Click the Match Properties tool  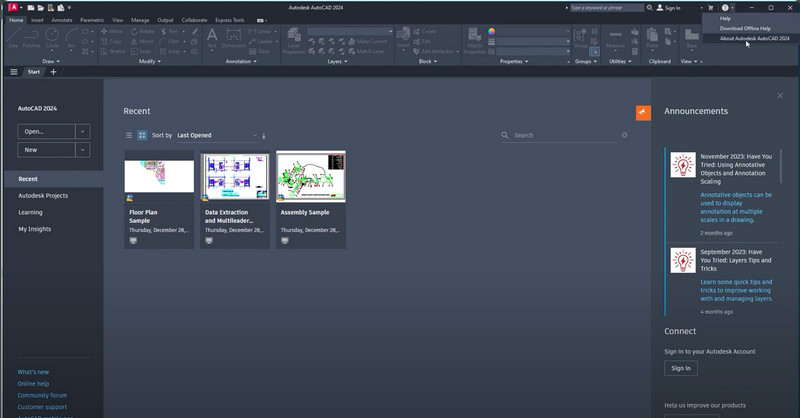(x=474, y=40)
